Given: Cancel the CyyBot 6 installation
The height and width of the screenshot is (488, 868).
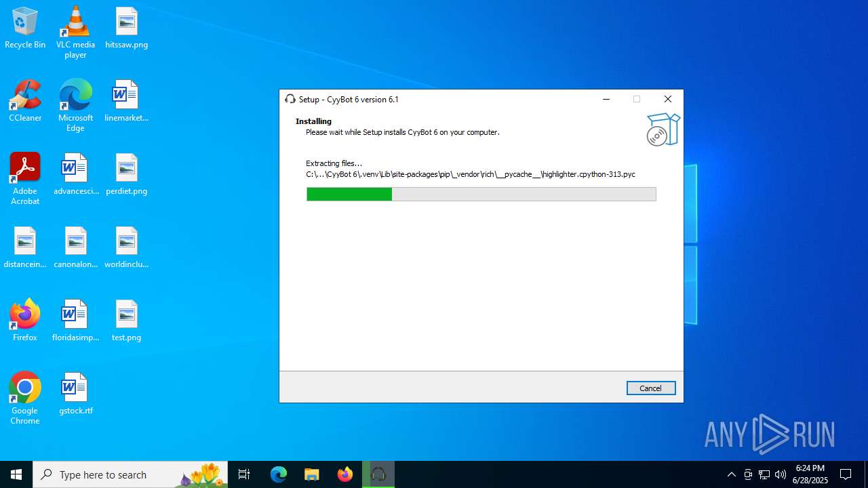Looking at the screenshot, I should click(x=650, y=388).
